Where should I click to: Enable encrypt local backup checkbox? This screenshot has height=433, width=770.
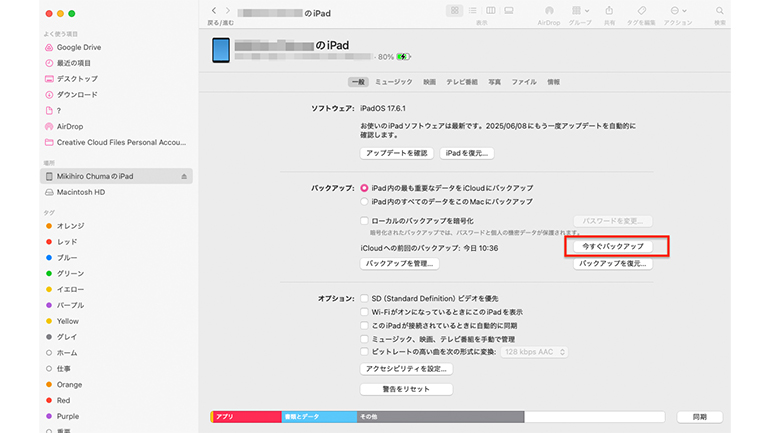(364, 221)
